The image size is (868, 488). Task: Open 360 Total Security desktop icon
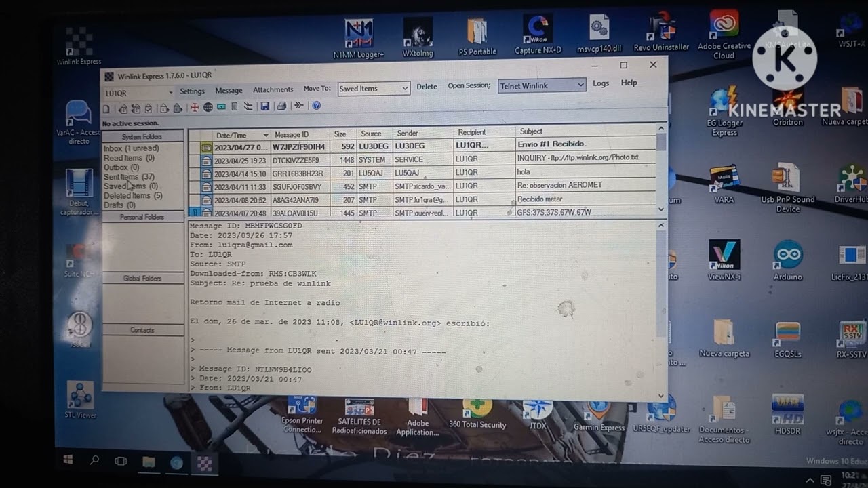point(477,413)
